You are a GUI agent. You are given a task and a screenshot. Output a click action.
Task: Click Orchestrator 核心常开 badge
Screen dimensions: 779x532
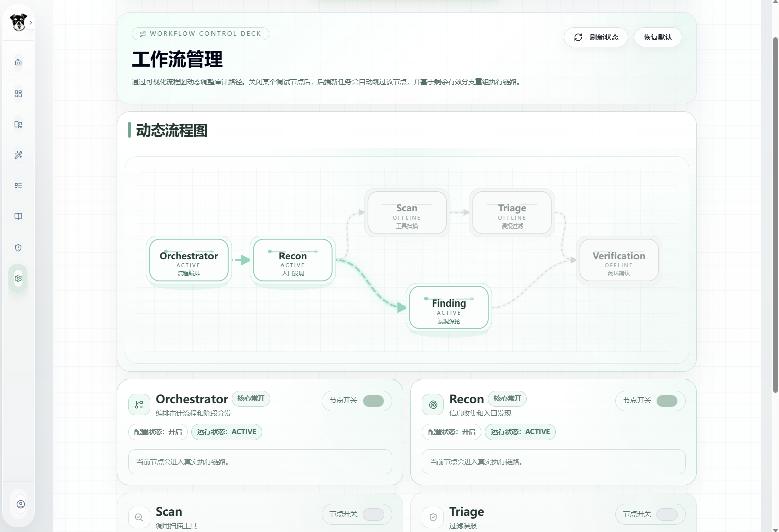click(251, 399)
